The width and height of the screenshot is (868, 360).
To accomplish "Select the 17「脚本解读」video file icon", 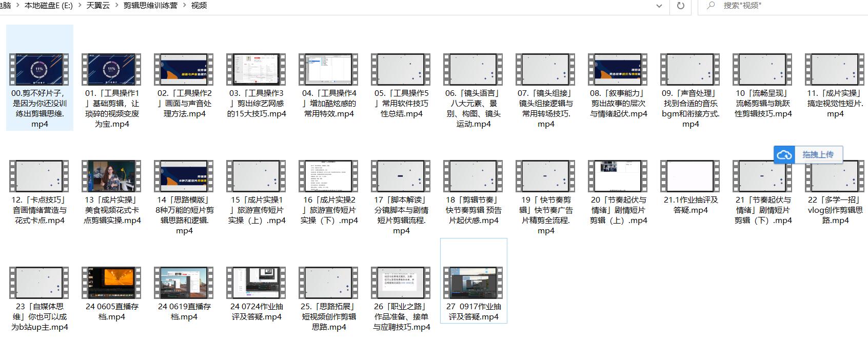I will point(401,176).
